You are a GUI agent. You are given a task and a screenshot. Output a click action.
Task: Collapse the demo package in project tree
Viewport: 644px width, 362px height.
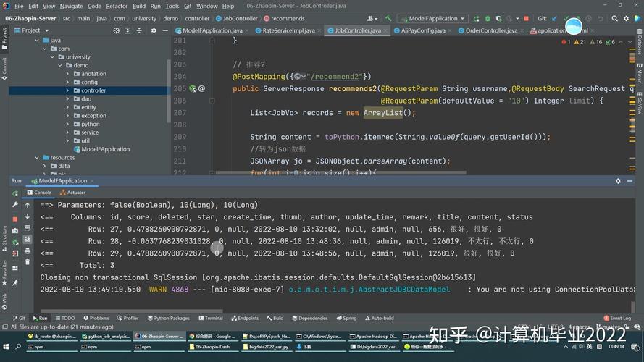(60, 65)
